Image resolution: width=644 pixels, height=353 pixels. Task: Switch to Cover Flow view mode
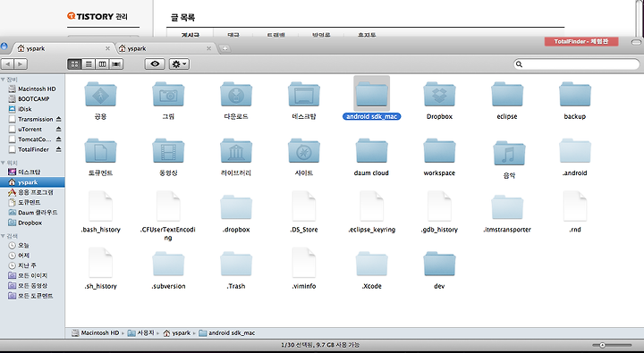[116, 64]
